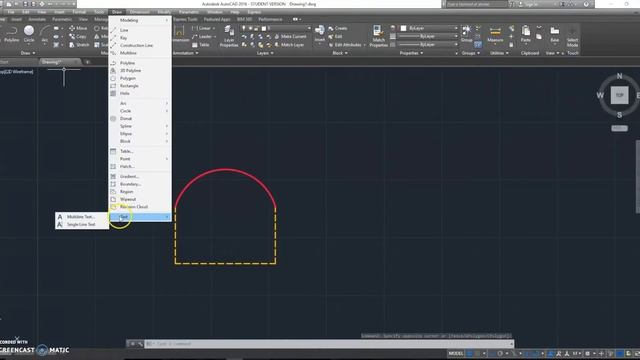Expand the Point submenu entry
The height and width of the screenshot is (360, 640).
pos(139,159)
